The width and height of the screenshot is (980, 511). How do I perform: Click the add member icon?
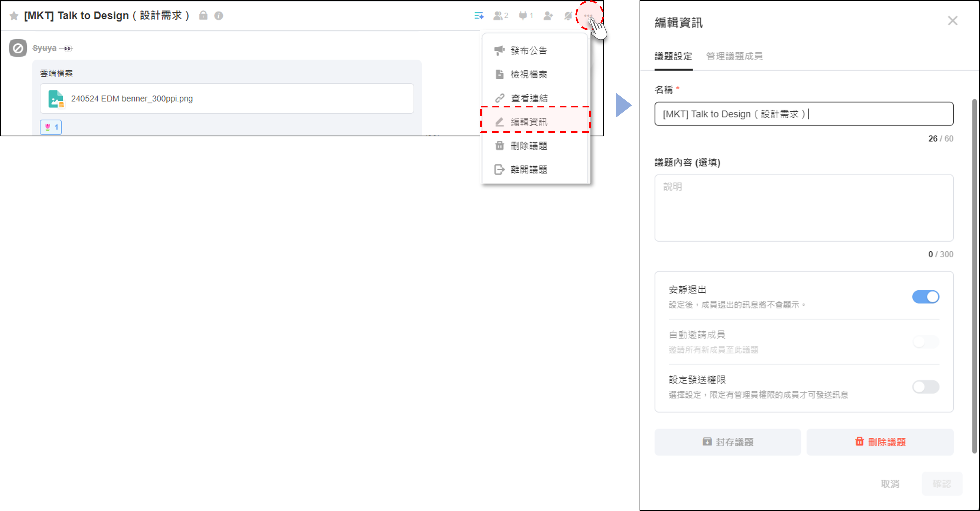point(548,16)
